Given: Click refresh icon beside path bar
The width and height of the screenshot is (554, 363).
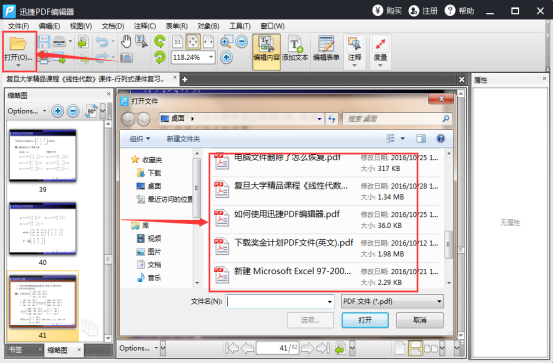Looking at the screenshot, I should [331, 119].
